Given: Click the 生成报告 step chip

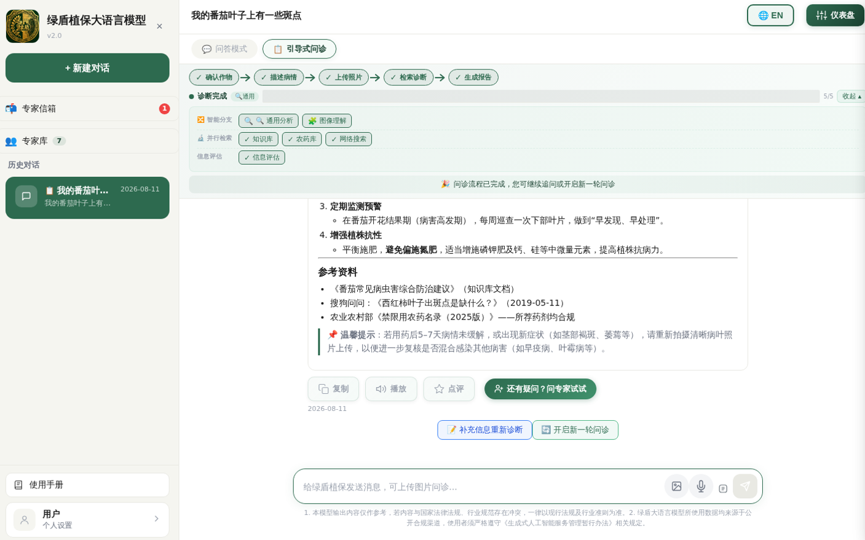Looking at the screenshot, I should [473, 77].
